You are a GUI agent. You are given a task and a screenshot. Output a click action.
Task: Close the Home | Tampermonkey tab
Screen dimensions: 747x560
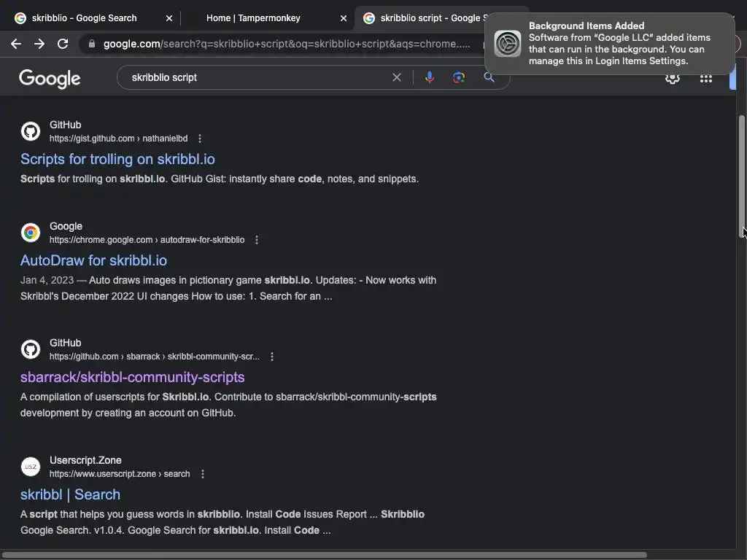[344, 18]
